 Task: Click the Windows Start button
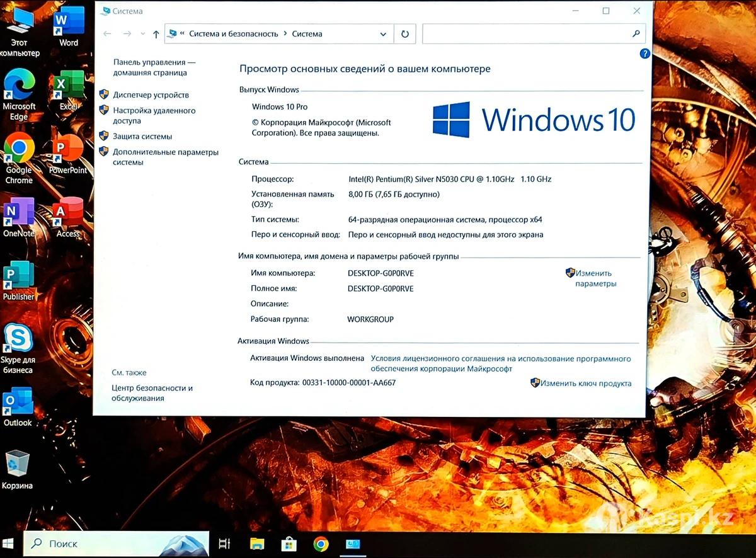click(x=9, y=543)
